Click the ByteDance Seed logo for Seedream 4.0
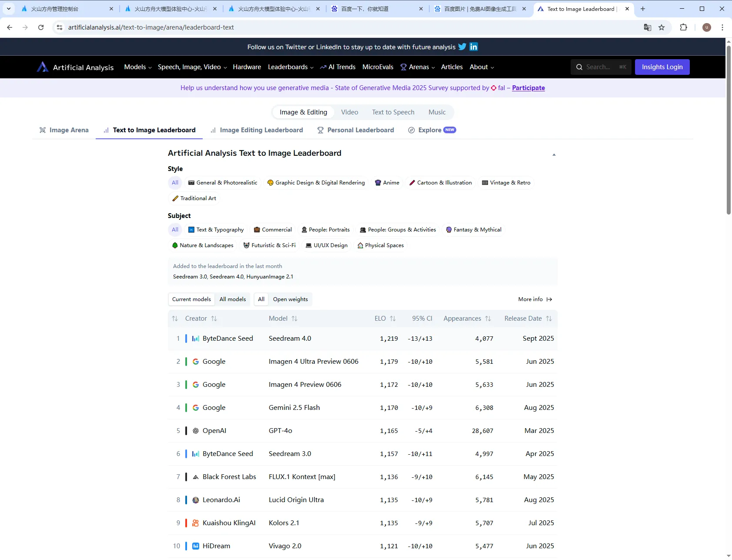The height and width of the screenshot is (560, 732). 196,339
